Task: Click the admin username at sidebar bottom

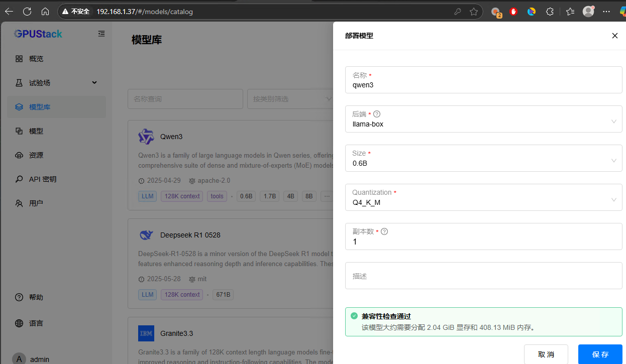Action: tap(40, 359)
